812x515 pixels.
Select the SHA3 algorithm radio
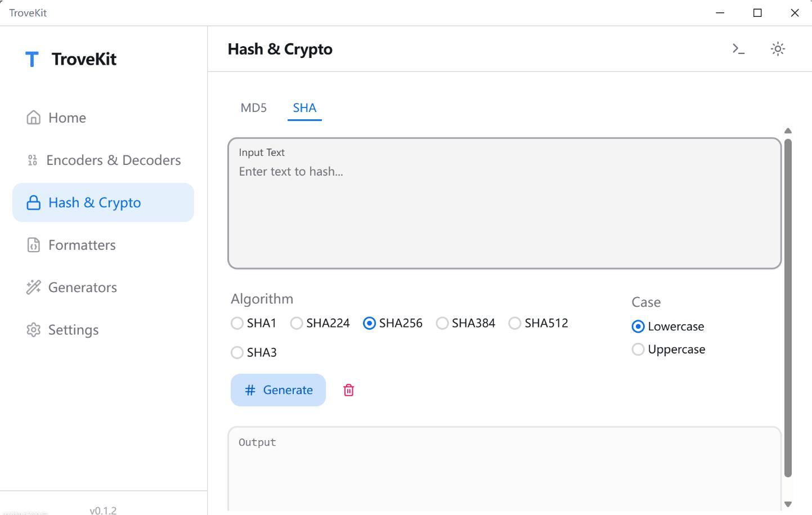(237, 352)
